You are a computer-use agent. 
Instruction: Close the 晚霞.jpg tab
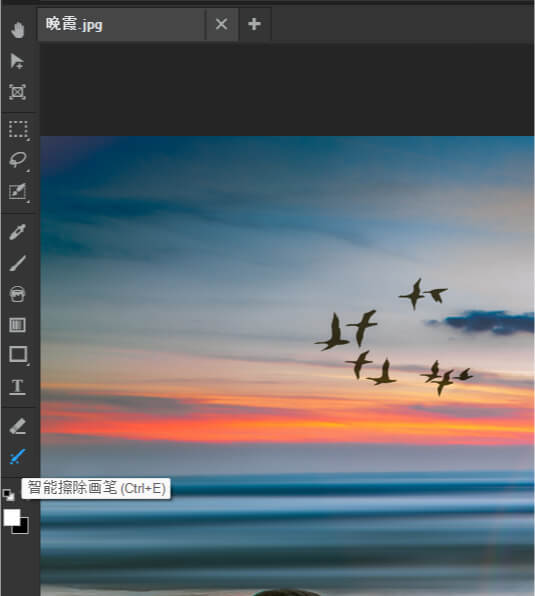pyautogui.click(x=222, y=24)
